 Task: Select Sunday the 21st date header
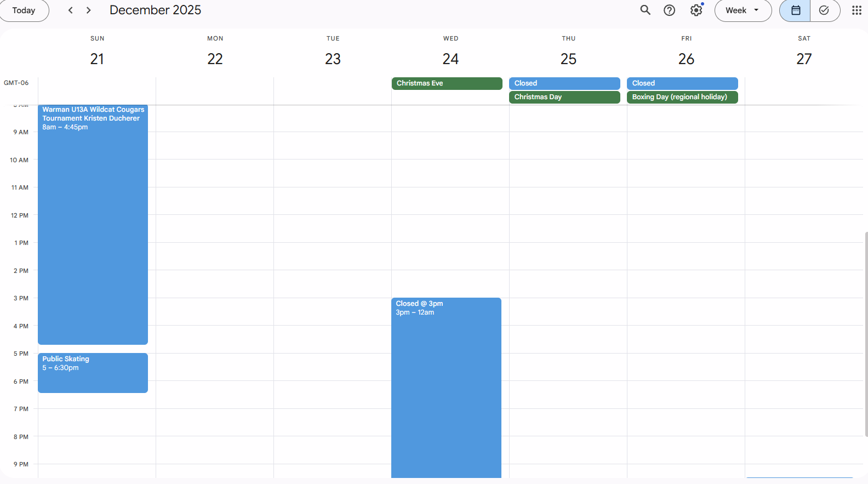click(97, 59)
